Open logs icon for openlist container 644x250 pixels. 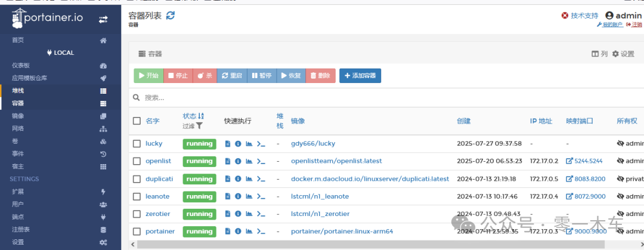point(228,161)
